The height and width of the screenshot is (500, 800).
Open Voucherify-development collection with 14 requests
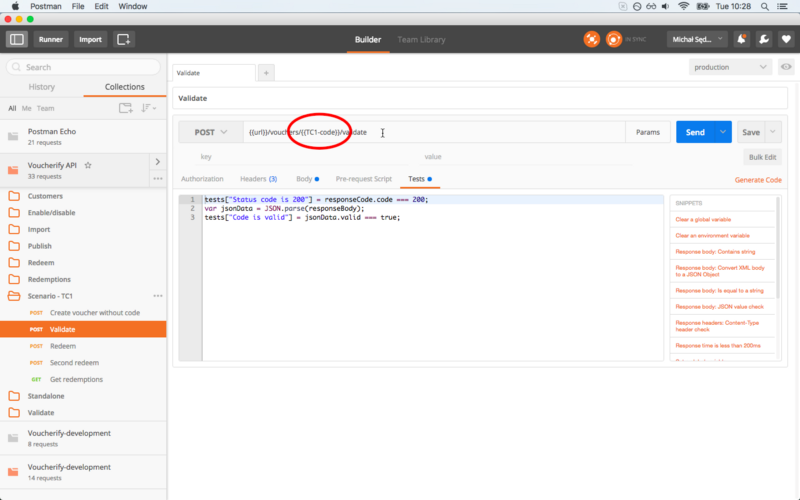pos(83,472)
